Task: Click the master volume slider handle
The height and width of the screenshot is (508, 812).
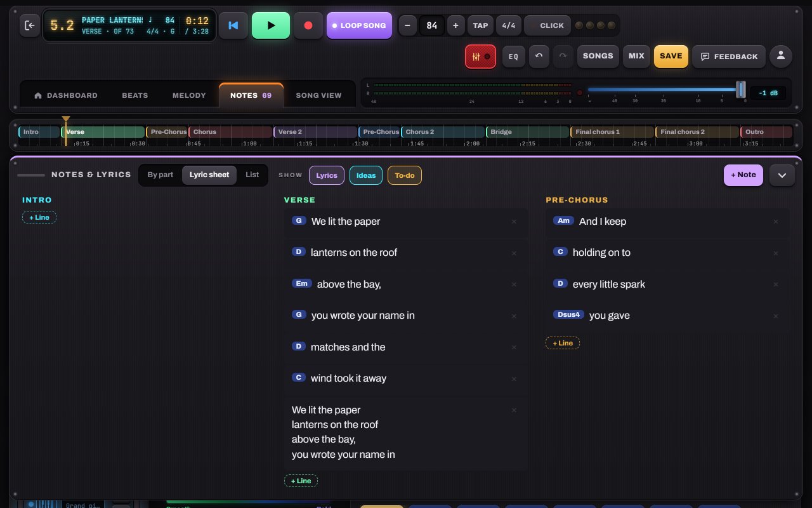Action: 740,90
